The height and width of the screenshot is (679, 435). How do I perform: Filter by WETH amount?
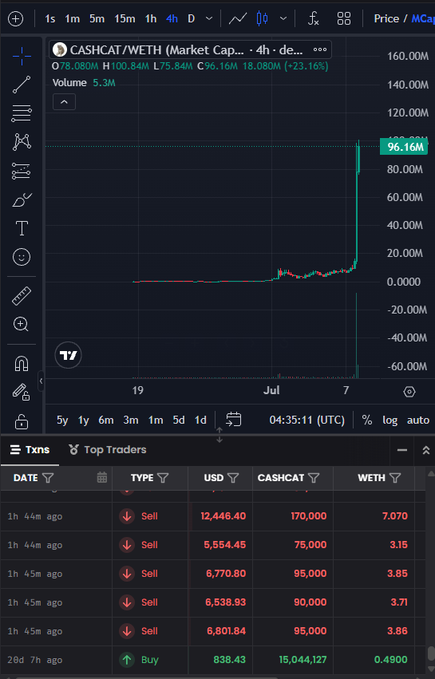click(395, 478)
